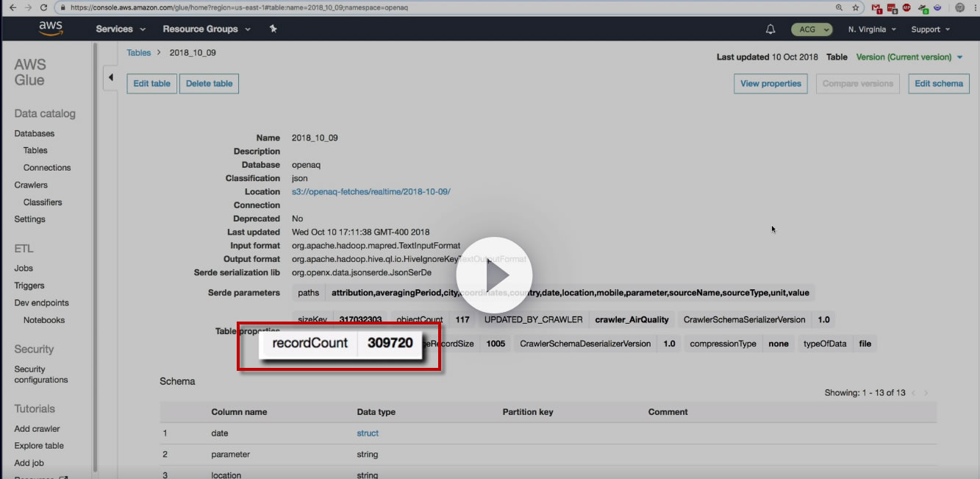The height and width of the screenshot is (479, 980).
Task: Expand the Services dropdown menu
Action: coord(121,29)
